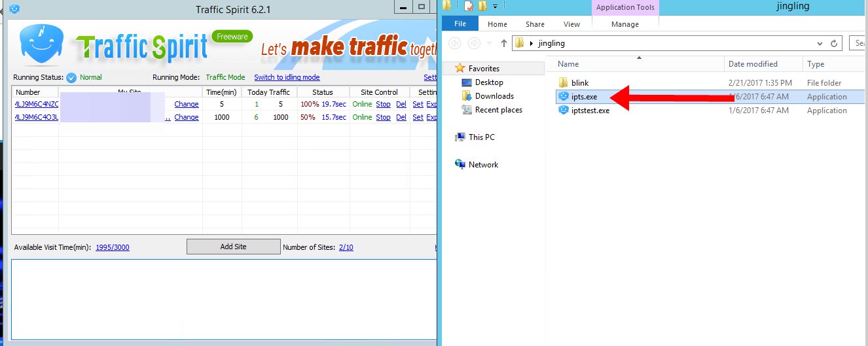The width and height of the screenshot is (868, 346).
Task: Click the Downloads folder icon
Action: click(x=467, y=96)
